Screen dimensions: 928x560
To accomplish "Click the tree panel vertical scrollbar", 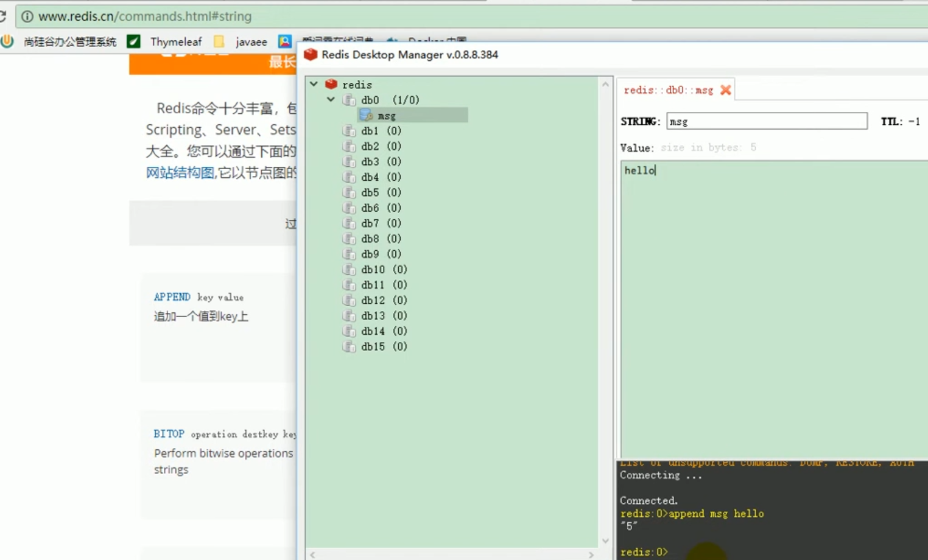I will 605,304.
